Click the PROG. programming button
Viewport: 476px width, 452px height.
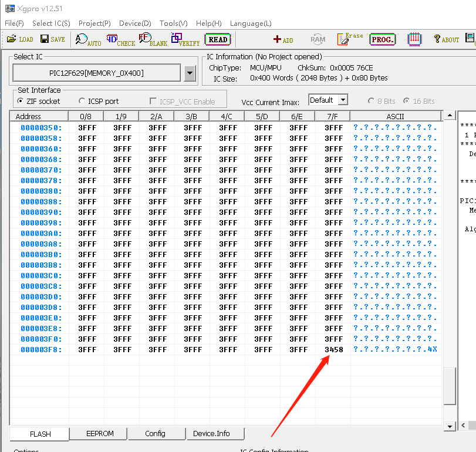[x=382, y=39]
